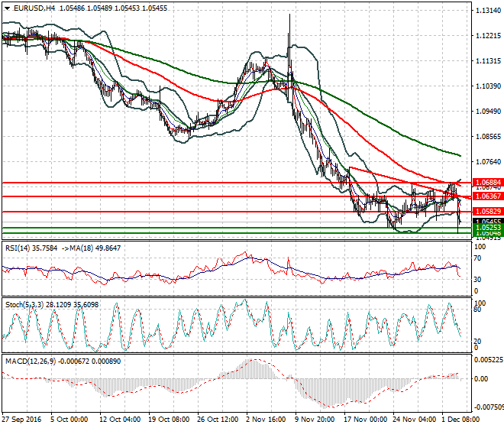504x428 pixels.
Task: Select the red 1.06367 price level label
Action: (488, 196)
